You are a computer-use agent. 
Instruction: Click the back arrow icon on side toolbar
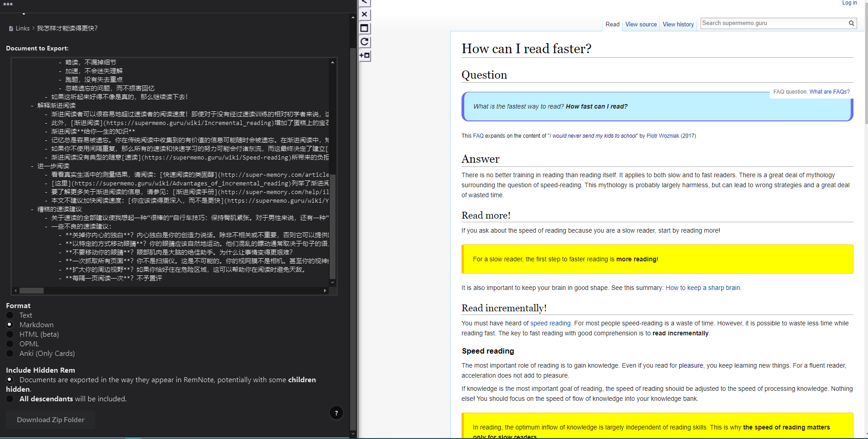365,3
